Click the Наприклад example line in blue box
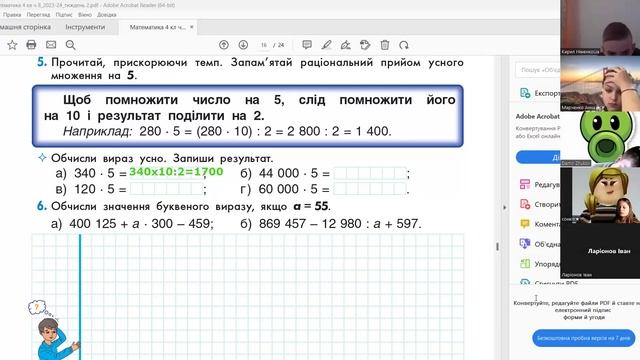This screenshot has width=640, height=360. 227,131
